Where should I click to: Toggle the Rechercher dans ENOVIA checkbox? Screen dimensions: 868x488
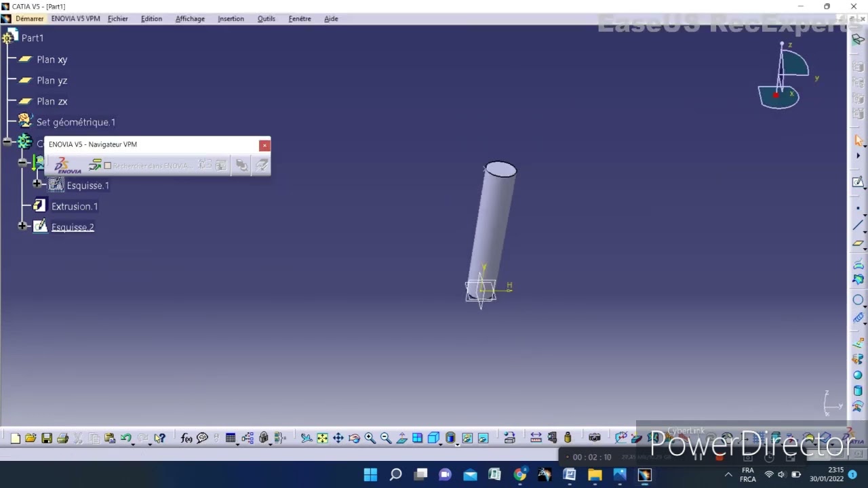(x=107, y=165)
